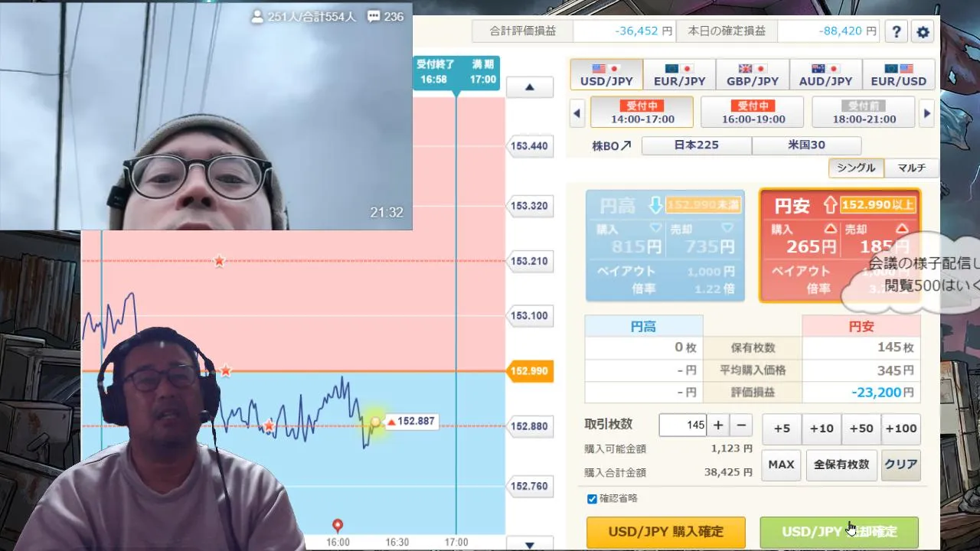Add 100 to trade quantity
The width and height of the screenshot is (980, 551).
pyautogui.click(x=901, y=429)
